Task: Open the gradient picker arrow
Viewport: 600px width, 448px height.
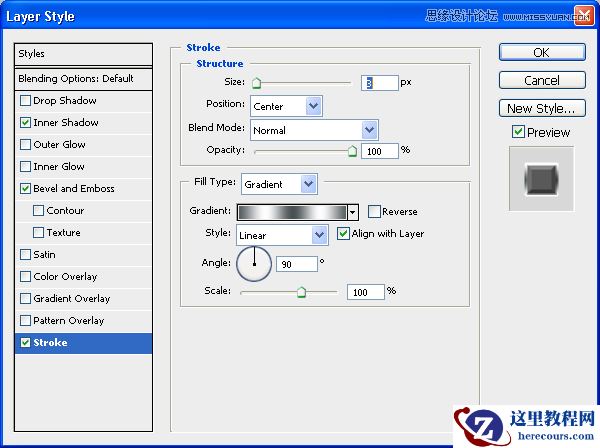Action: coord(353,212)
